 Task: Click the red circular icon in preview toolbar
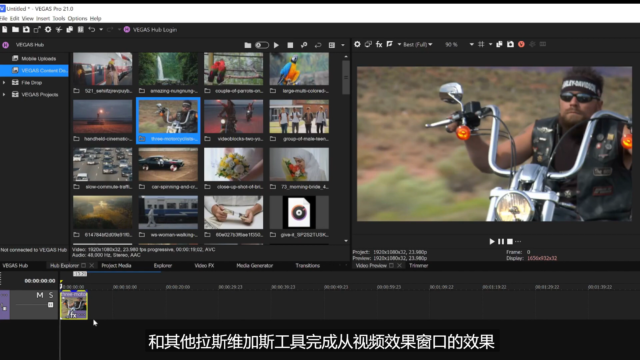pyautogui.click(x=521, y=44)
